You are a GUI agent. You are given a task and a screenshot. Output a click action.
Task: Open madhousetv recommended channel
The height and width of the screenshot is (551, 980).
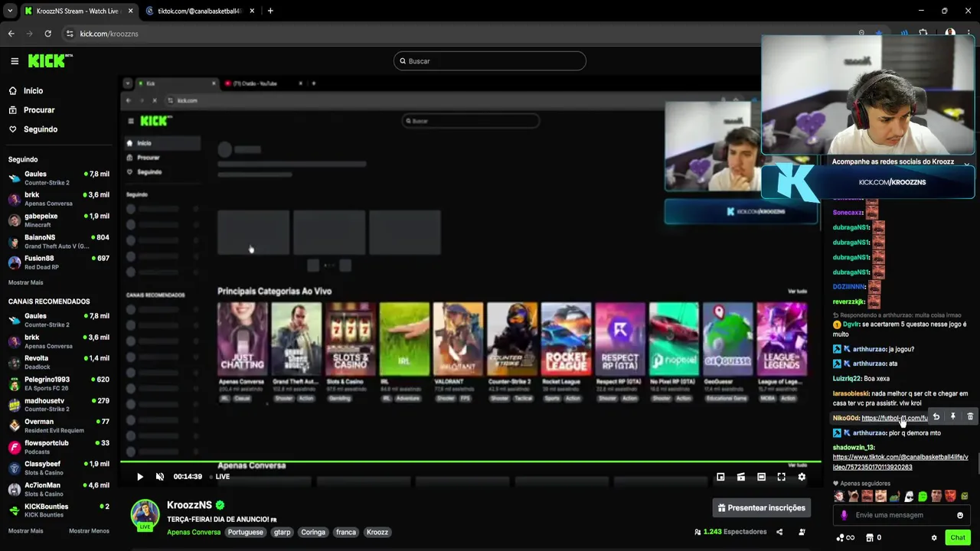[59, 405]
